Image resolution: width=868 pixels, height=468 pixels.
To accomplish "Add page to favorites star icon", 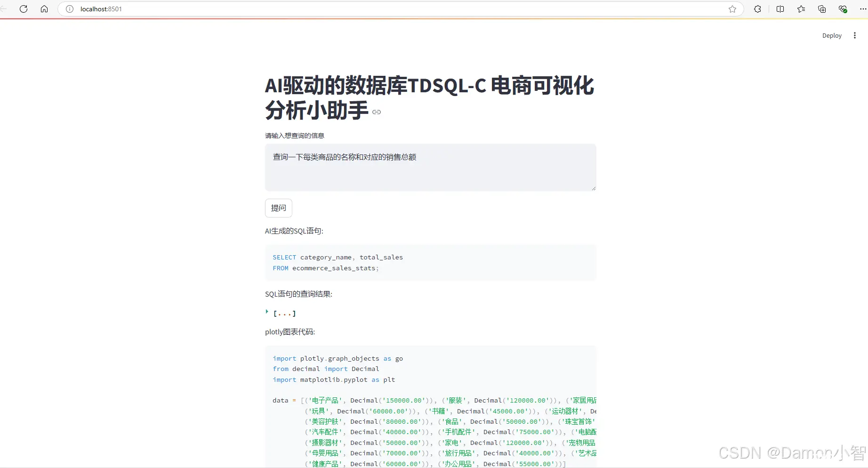I will pyautogui.click(x=732, y=9).
